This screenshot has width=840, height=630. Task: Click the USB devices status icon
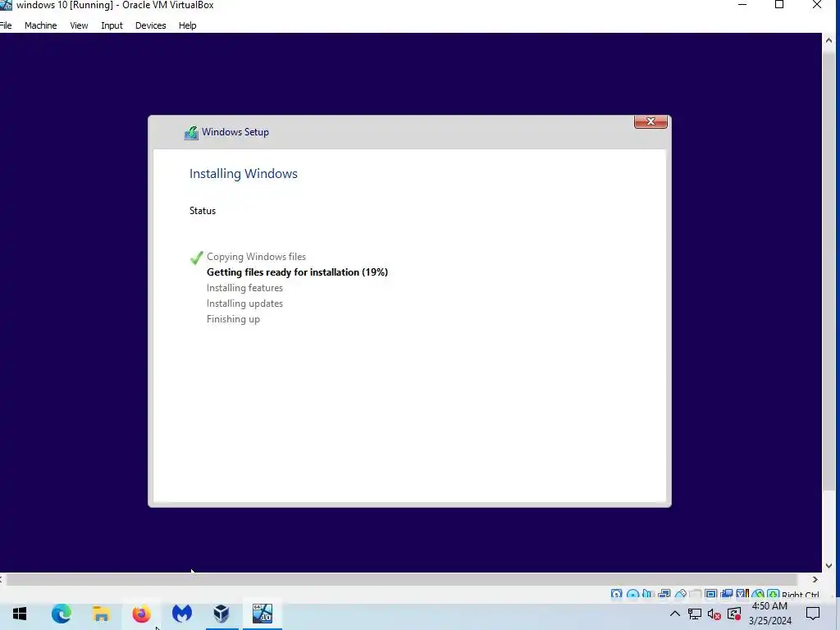coord(680,594)
